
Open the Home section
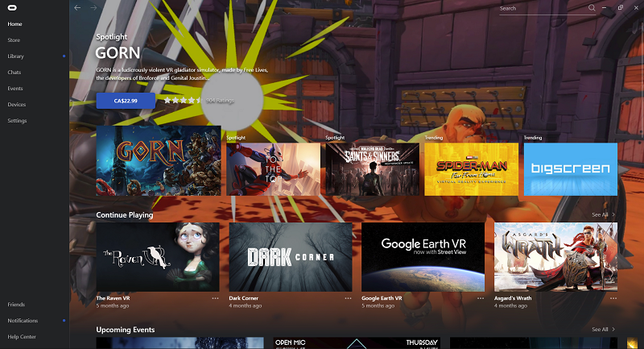coord(14,24)
